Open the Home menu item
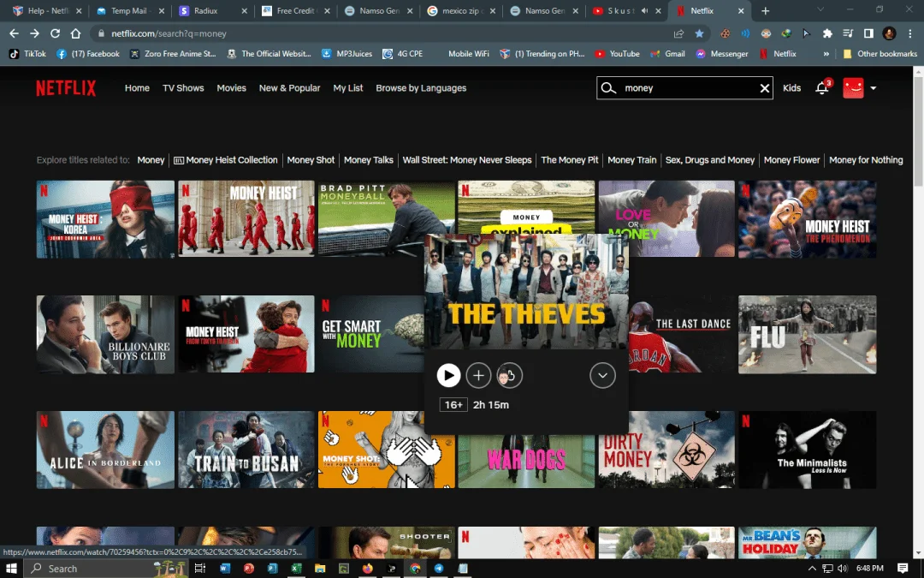This screenshot has height=578, width=924. pos(137,88)
